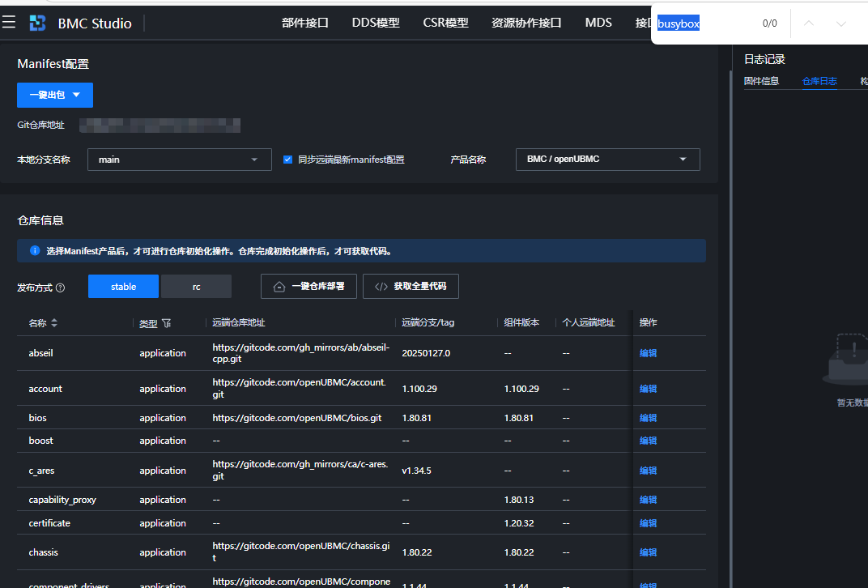Click the BMC Studio logo icon

(x=38, y=23)
